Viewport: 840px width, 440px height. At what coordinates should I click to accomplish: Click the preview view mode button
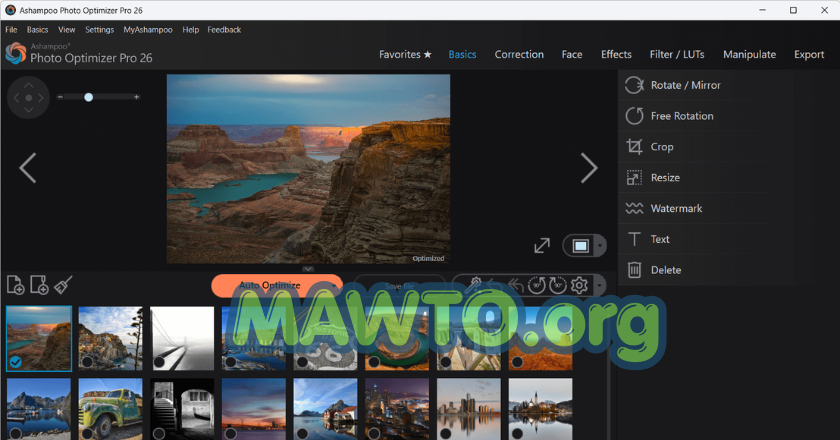point(581,246)
